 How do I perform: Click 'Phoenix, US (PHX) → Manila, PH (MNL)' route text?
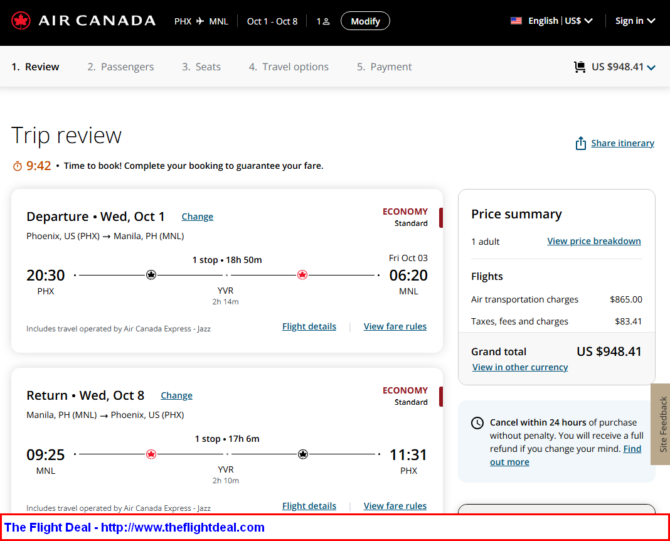point(105,236)
